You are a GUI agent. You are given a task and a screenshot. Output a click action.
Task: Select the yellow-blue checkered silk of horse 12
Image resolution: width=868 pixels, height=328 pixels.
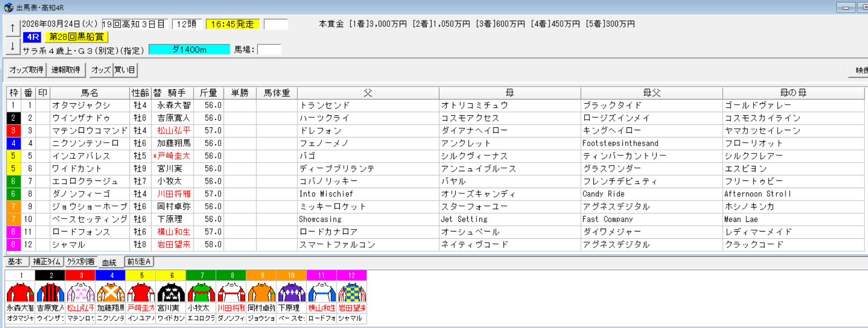(351, 292)
